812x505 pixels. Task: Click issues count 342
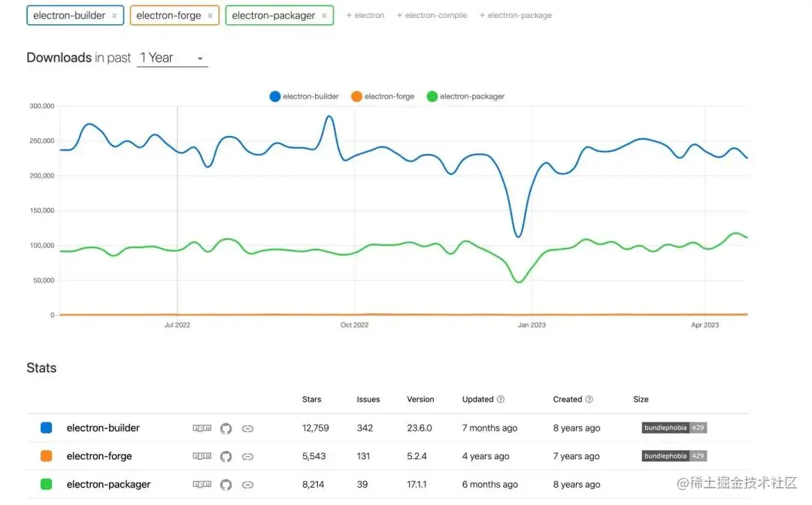coord(365,428)
